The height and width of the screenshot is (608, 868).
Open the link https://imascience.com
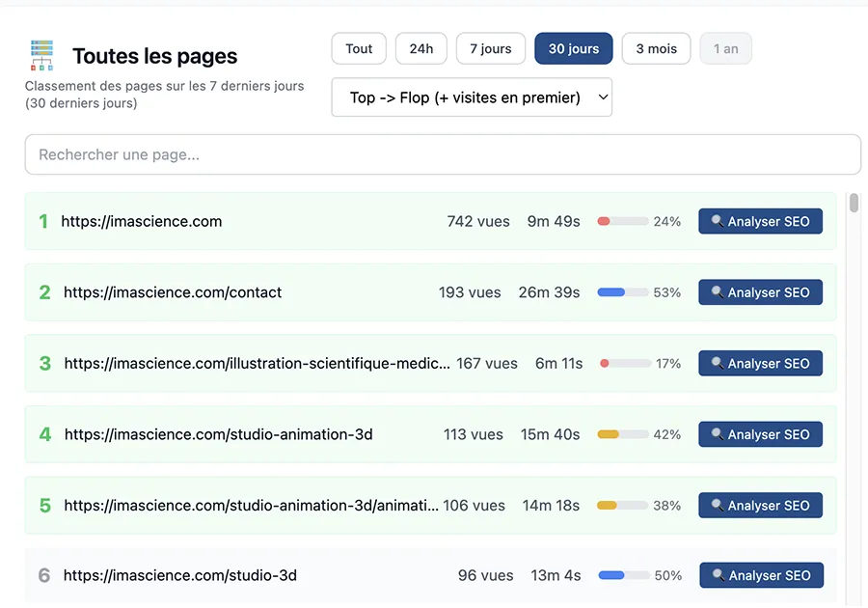(x=141, y=221)
